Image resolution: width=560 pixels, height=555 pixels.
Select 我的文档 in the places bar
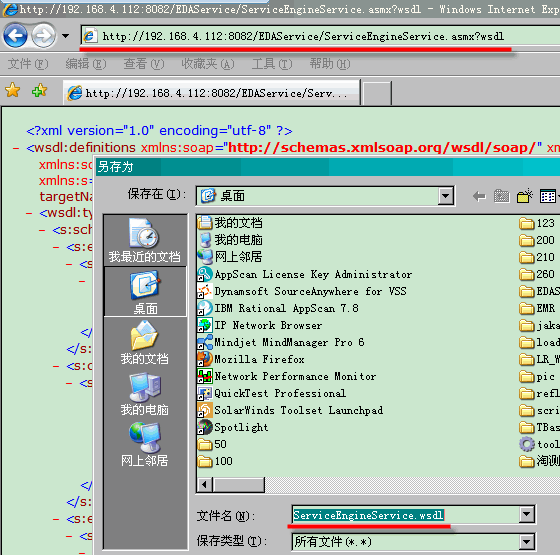coord(145,342)
